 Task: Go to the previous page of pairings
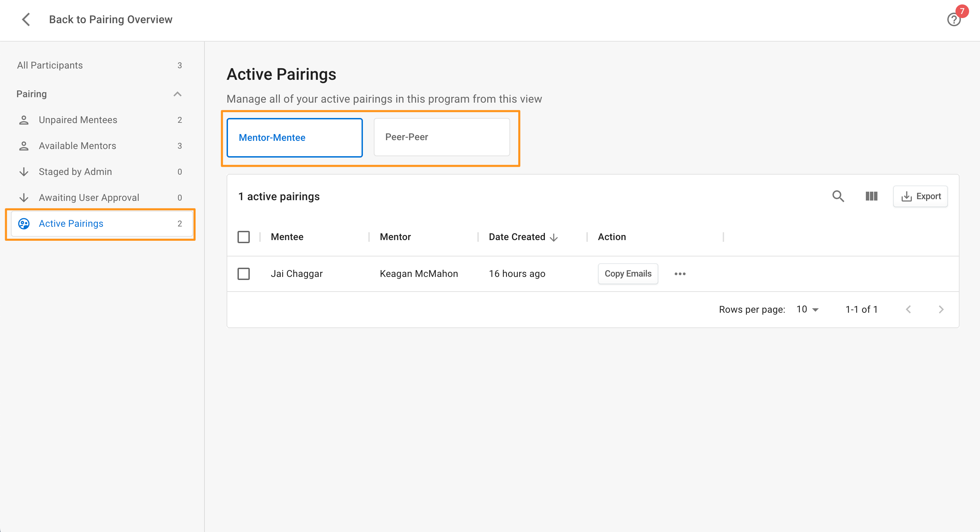(x=908, y=309)
